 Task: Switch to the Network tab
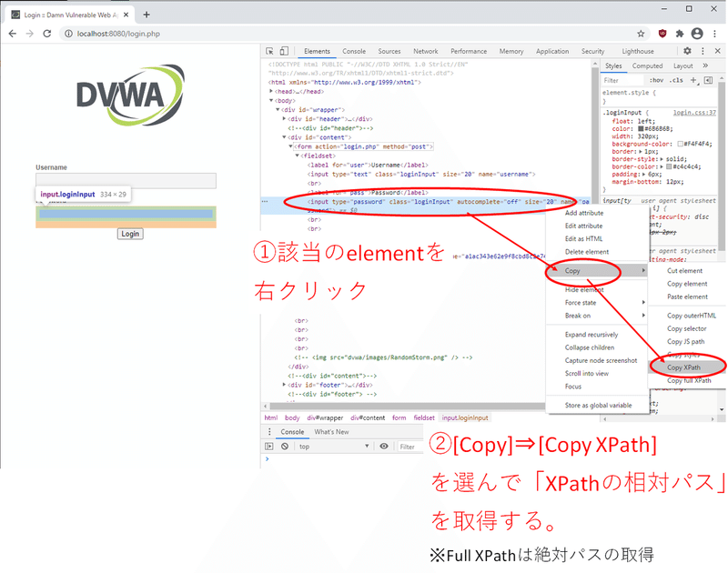coord(425,51)
